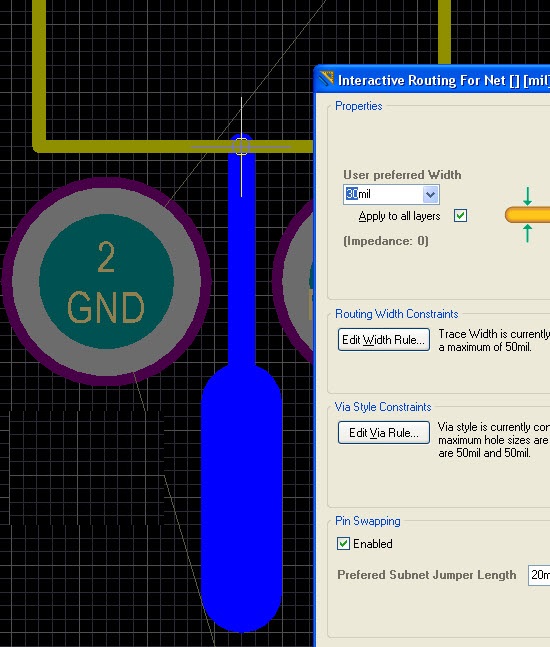Disable the Pin Swapping Enabled checkbox
Screen dimensions: 550x647
pyautogui.click(x=343, y=543)
